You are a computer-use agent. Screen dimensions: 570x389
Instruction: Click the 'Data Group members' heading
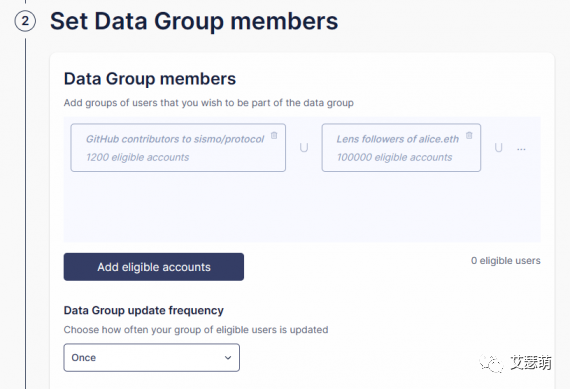tap(150, 79)
